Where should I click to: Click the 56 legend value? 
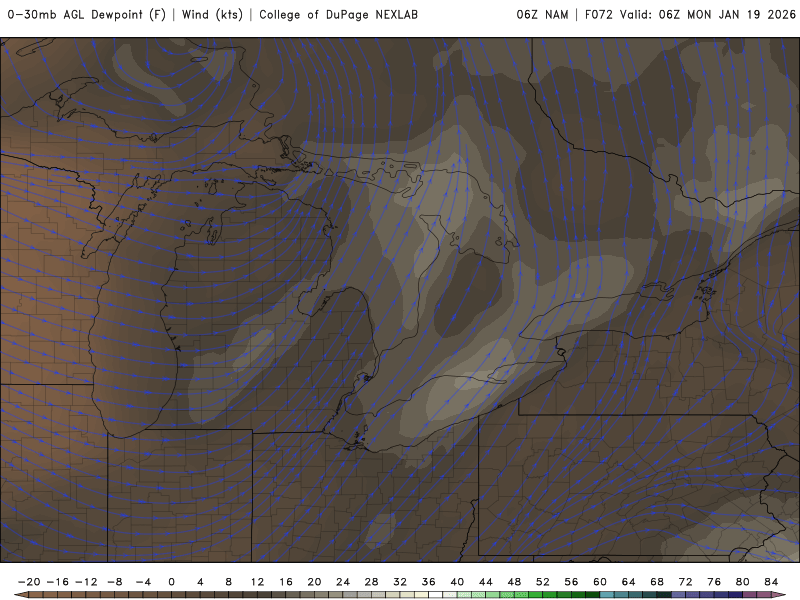571,582
